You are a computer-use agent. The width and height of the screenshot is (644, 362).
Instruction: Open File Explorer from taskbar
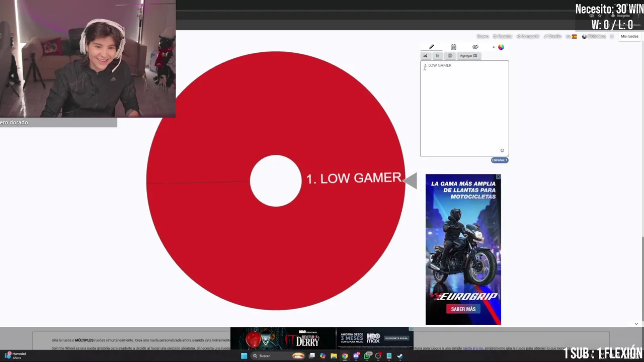[x=334, y=356]
